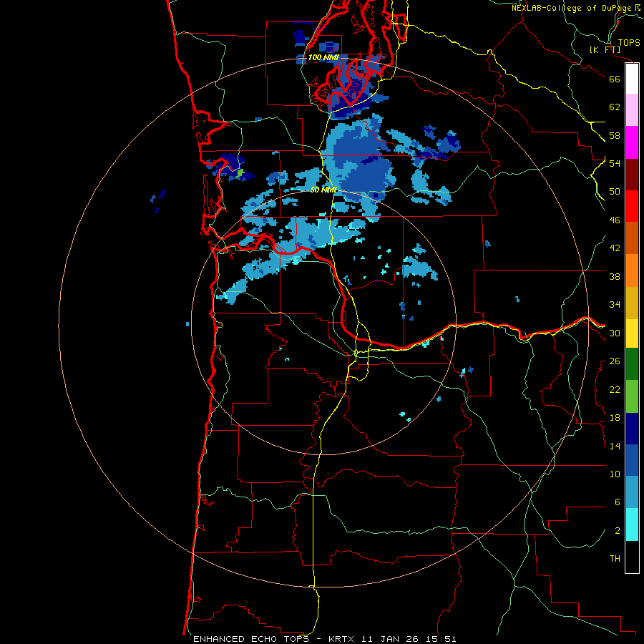
Task: Click the 22 legend value
Action: tap(615, 389)
